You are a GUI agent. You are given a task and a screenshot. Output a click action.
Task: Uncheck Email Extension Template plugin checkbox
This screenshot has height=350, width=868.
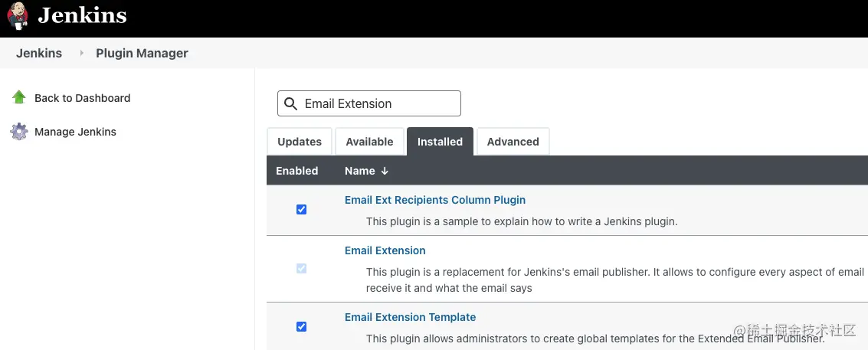click(x=301, y=327)
